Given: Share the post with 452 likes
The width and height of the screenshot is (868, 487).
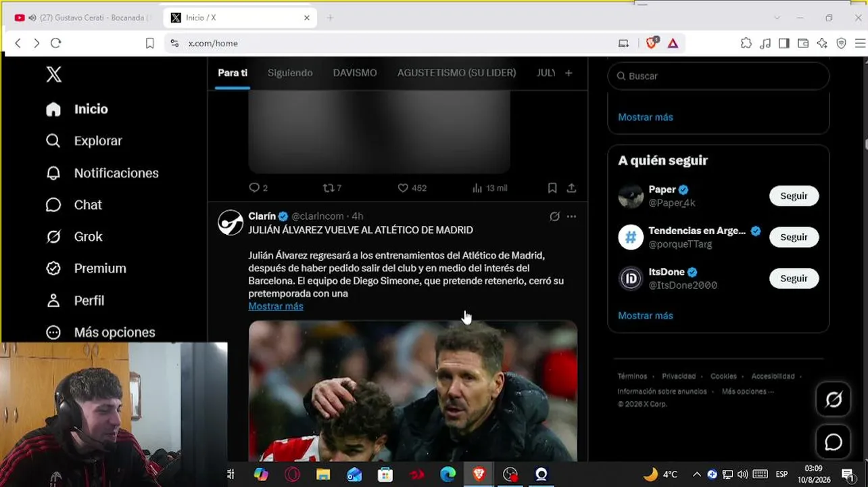Looking at the screenshot, I should (571, 188).
